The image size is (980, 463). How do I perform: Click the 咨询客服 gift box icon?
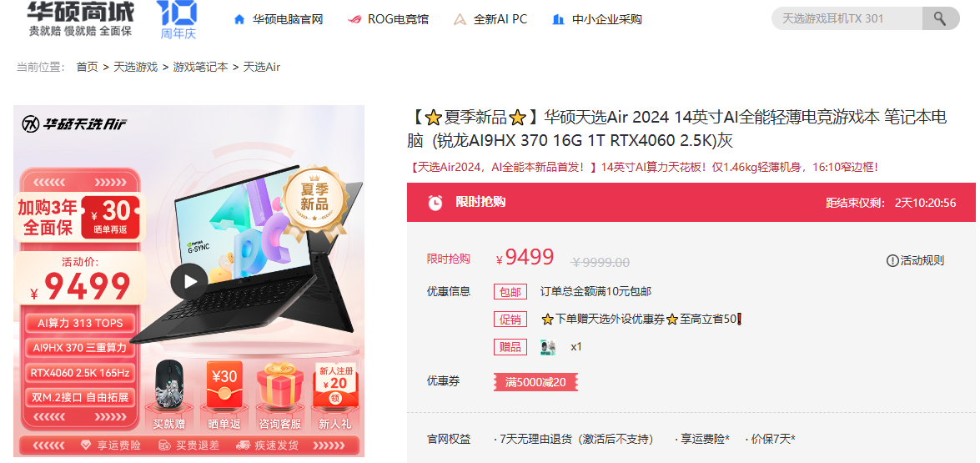click(280, 387)
